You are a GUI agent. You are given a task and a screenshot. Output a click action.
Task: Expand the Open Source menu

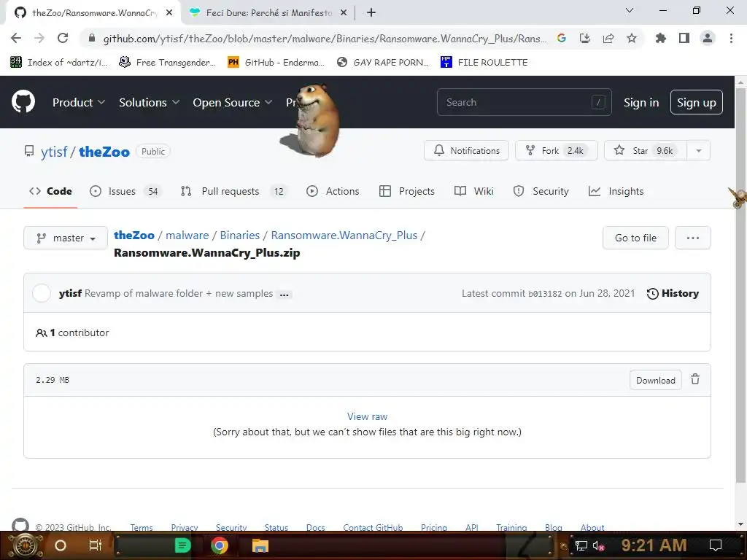pos(233,102)
